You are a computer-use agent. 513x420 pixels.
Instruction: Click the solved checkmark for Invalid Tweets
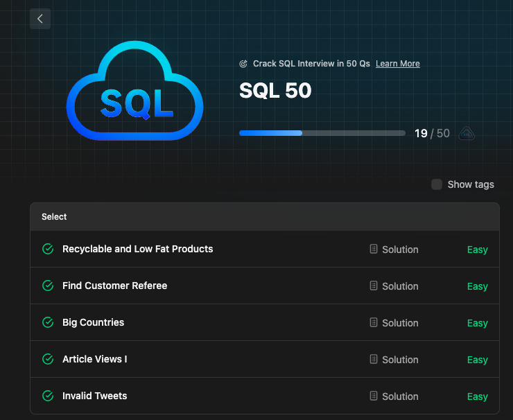click(48, 396)
